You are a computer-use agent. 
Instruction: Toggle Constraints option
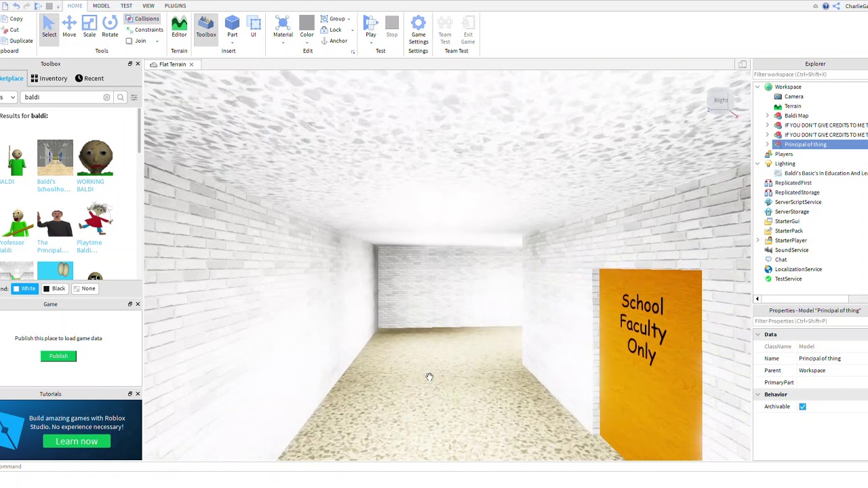(144, 30)
